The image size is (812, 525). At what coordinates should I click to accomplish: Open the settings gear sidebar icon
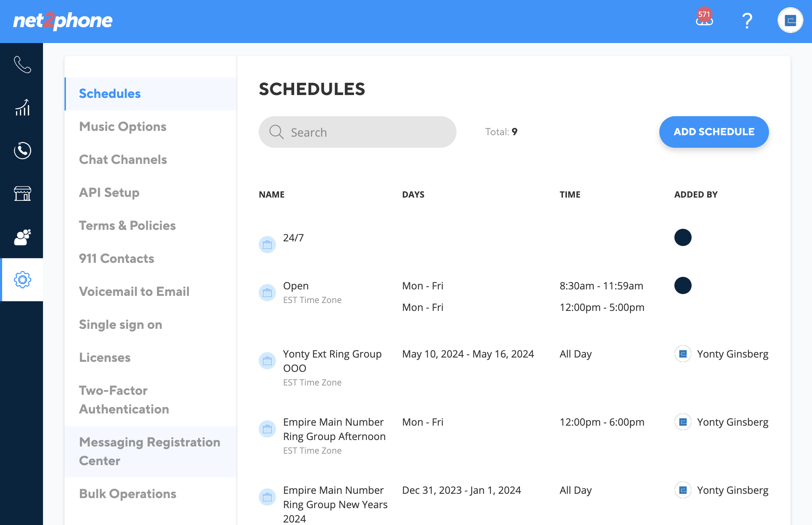[22, 280]
